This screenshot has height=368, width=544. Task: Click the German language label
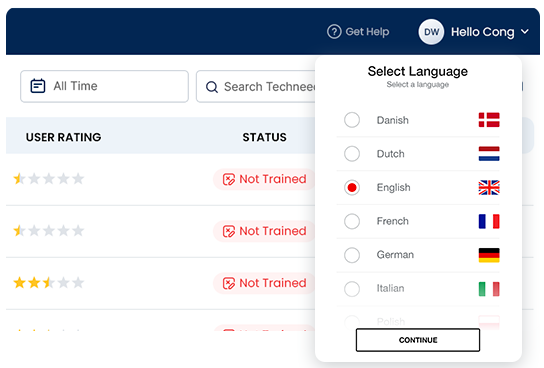point(395,255)
